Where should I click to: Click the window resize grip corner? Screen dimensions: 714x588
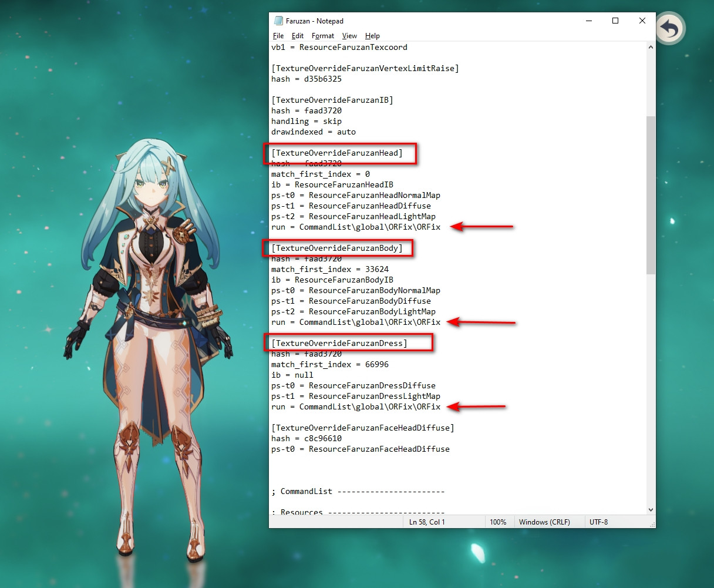pyautogui.click(x=652, y=524)
